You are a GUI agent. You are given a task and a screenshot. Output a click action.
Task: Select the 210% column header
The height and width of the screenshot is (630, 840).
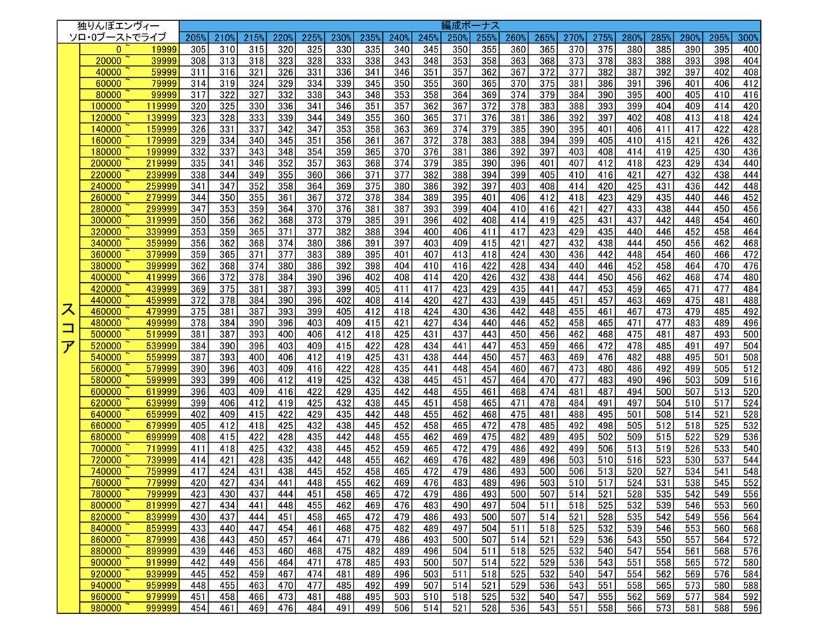(223, 37)
